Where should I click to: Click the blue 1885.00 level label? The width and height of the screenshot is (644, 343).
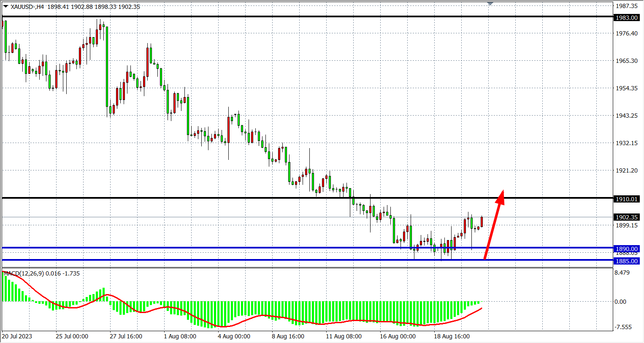tap(626, 261)
